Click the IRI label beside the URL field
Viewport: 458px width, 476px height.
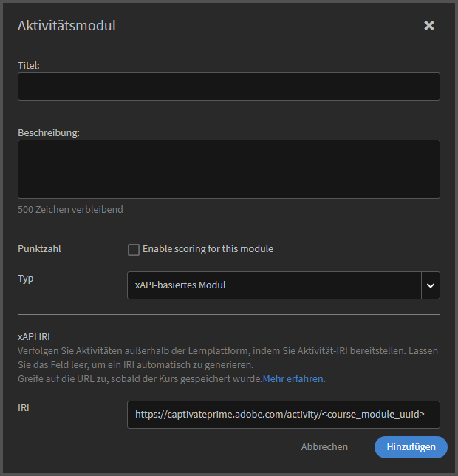point(24,407)
